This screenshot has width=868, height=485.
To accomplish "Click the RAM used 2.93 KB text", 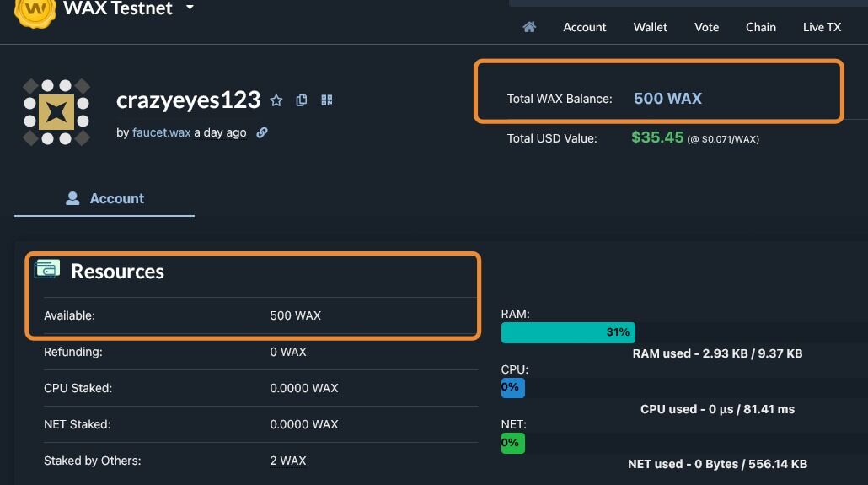I will click(x=717, y=353).
